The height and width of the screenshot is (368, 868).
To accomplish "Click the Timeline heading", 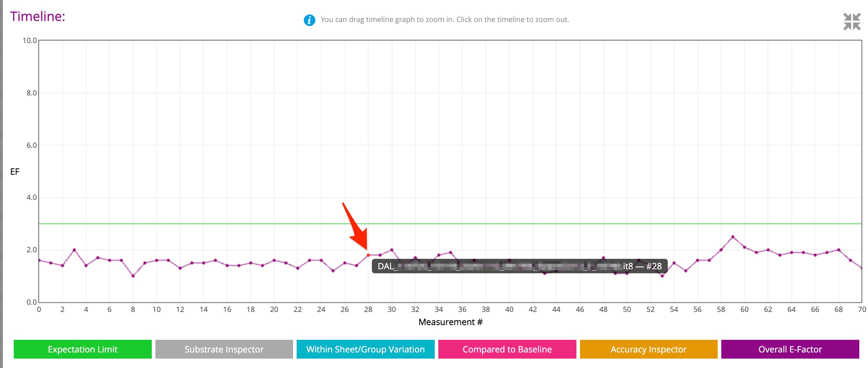I will pos(38,17).
